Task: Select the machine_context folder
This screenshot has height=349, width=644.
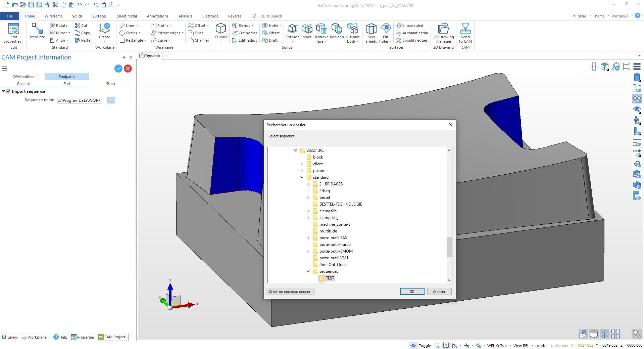Action: click(x=331, y=224)
